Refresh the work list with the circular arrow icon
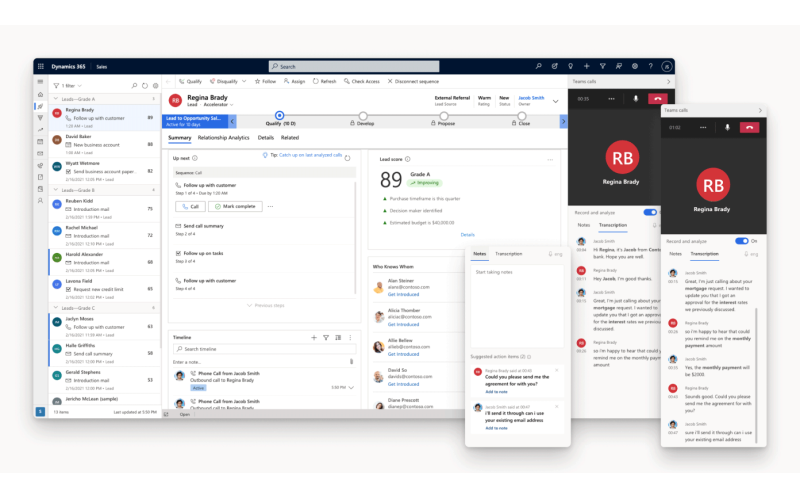 pos(145,86)
